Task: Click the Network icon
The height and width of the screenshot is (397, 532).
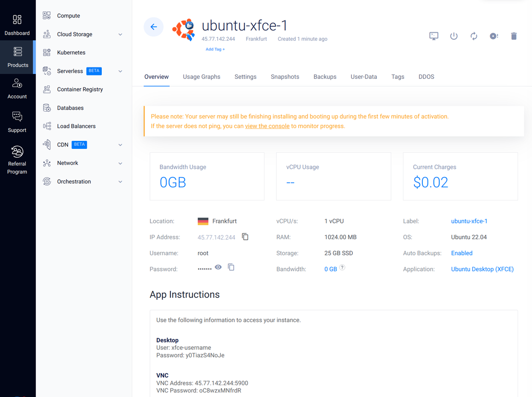Action: coord(47,163)
